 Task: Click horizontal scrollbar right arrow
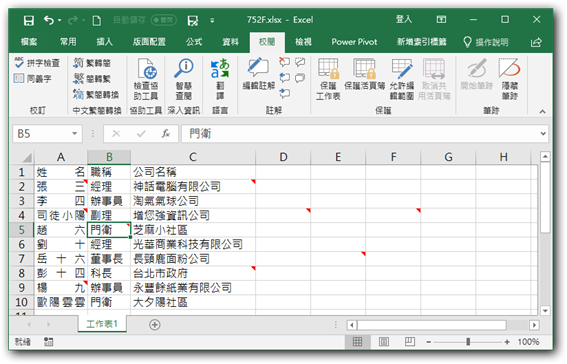pyautogui.click(x=534, y=325)
